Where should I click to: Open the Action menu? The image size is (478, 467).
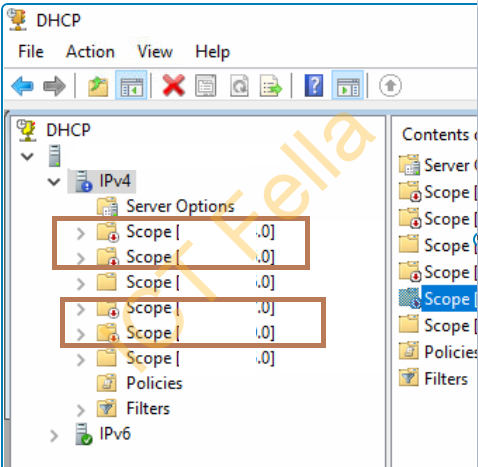tap(90, 52)
